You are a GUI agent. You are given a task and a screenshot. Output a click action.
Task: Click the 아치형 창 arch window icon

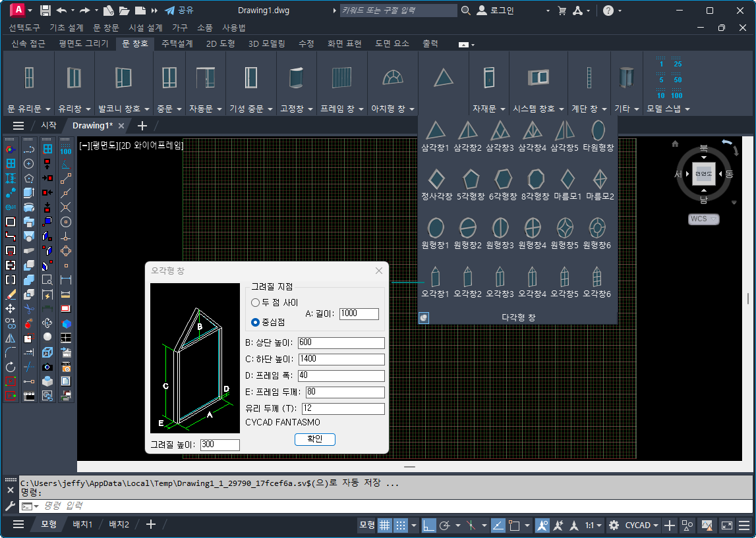click(x=392, y=78)
